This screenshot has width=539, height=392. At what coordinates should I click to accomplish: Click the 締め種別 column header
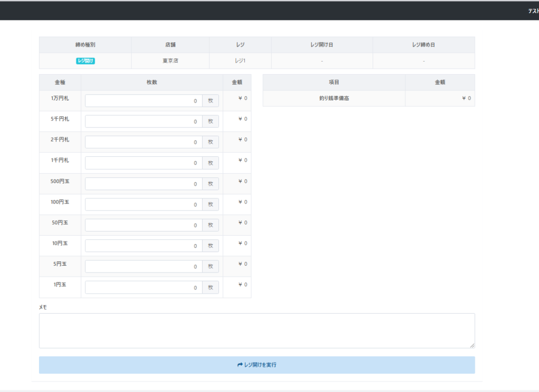pos(85,45)
